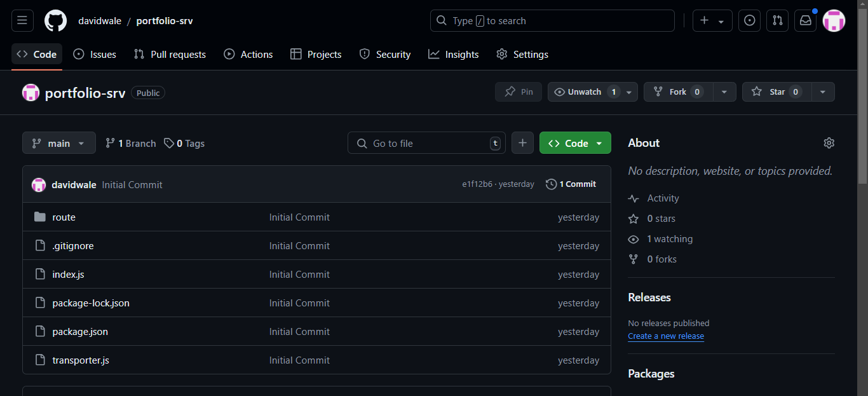Click the add file plus icon
Image resolution: width=868 pixels, height=396 pixels.
[x=522, y=143]
